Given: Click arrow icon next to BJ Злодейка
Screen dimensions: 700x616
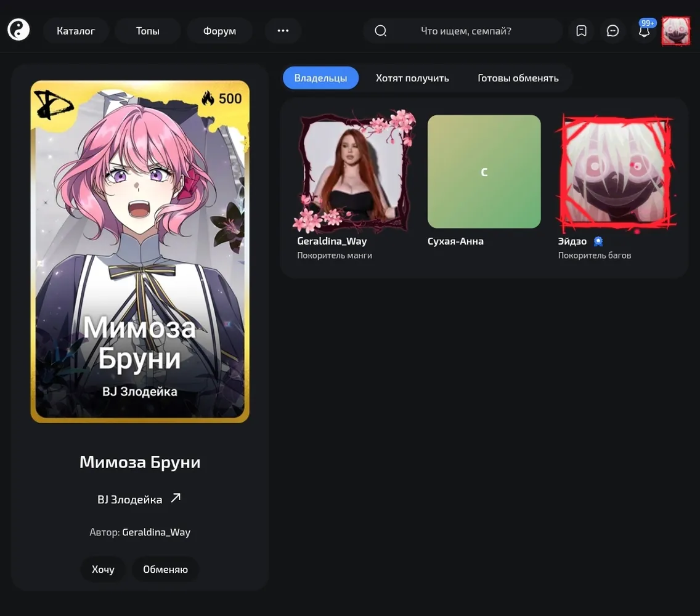Looking at the screenshot, I should point(176,498).
